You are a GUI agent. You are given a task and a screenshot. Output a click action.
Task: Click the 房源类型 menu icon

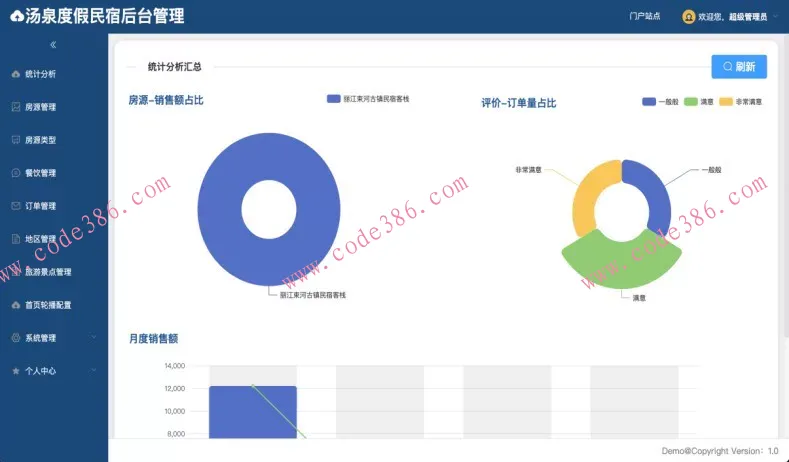(x=16, y=140)
